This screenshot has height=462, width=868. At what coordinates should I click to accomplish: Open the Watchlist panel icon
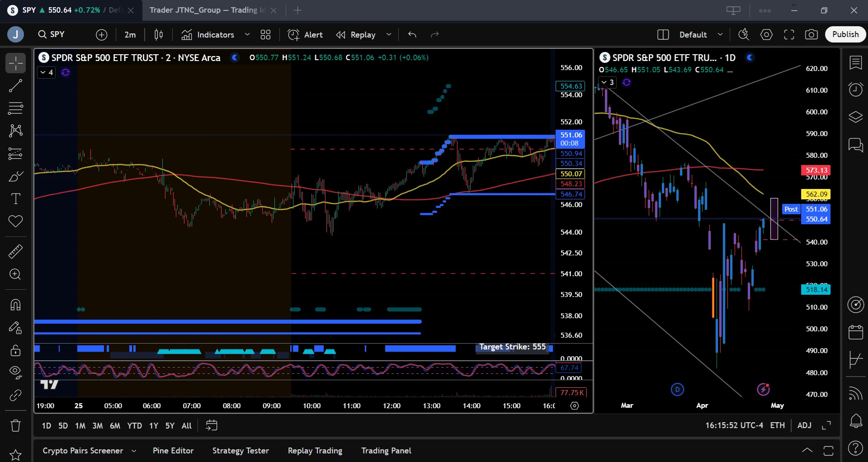click(x=855, y=63)
